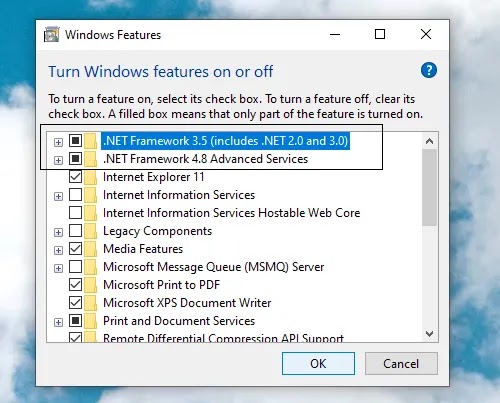The image size is (500, 403).
Task: Select Internet Information Services Hostable Web Core text
Action: [x=232, y=213]
